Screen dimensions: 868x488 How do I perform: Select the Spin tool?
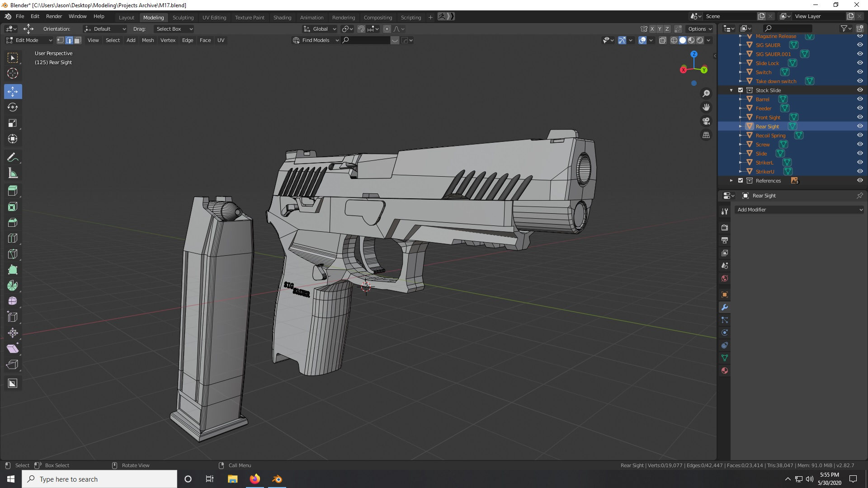13,286
